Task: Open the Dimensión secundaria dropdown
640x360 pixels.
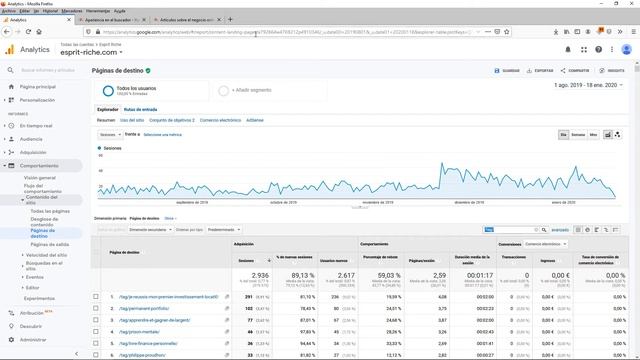Action: click(x=150, y=230)
